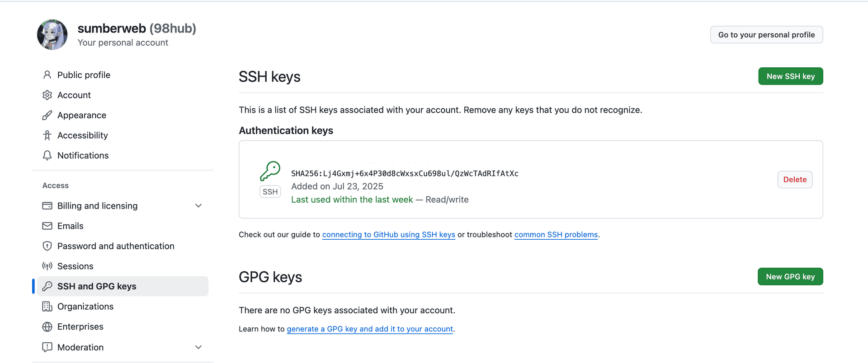This screenshot has width=868, height=363.
Task: Open the common SSH problems link
Action: (x=556, y=234)
